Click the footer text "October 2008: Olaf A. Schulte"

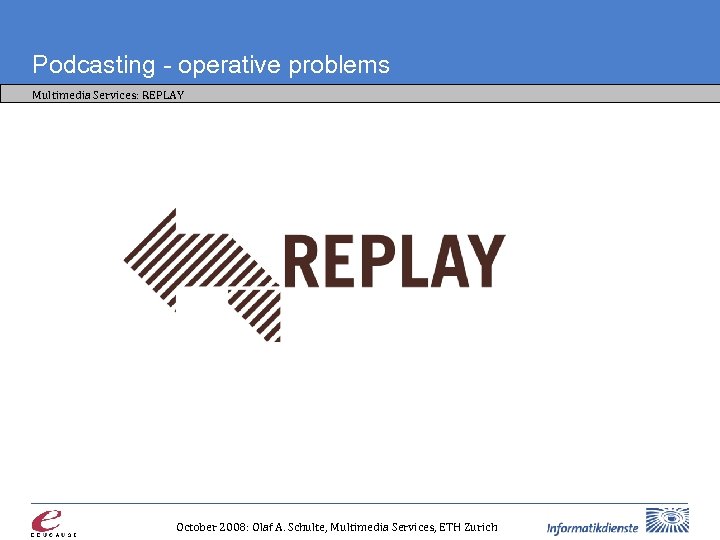[x=251, y=527]
